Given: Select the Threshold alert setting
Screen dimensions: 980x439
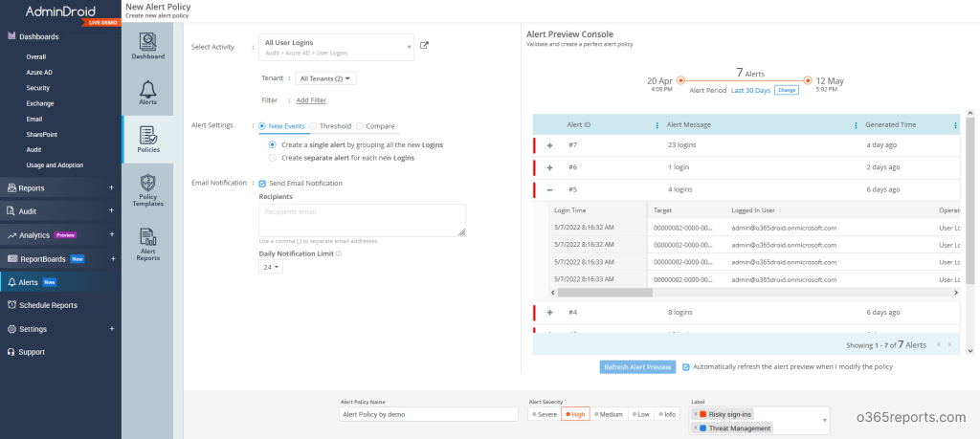Looking at the screenshot, I should click(330, 125).
